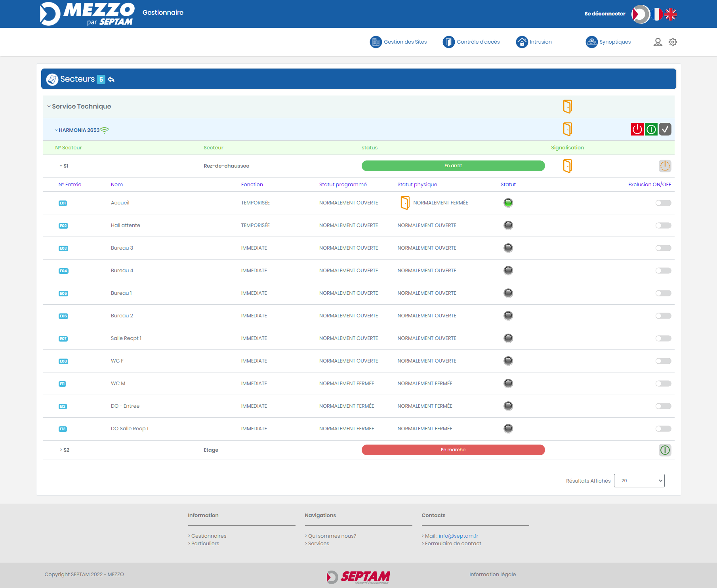Click the back arrow beside Secteurs title
The height and width of the screenshot is (588, 717).
coord(111,79)
